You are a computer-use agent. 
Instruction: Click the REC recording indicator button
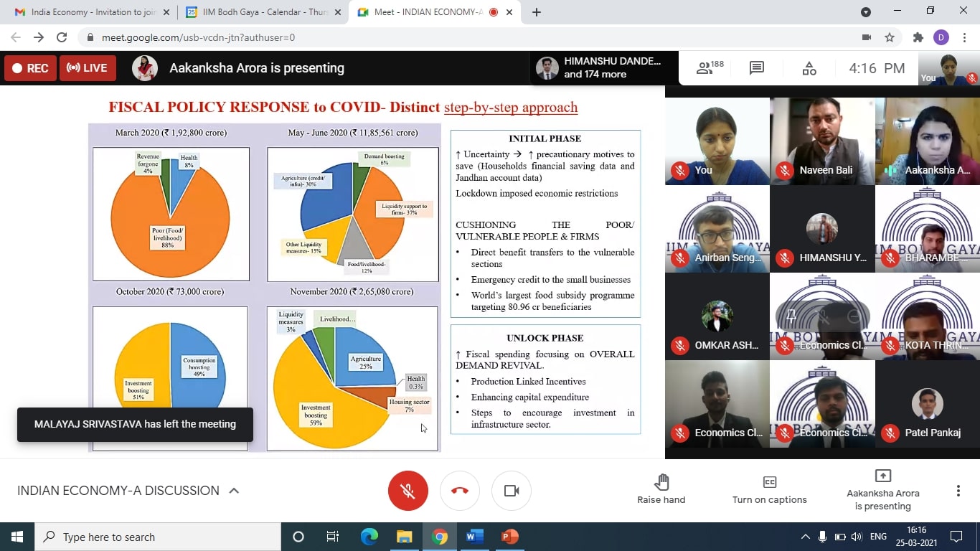point(30,68)
